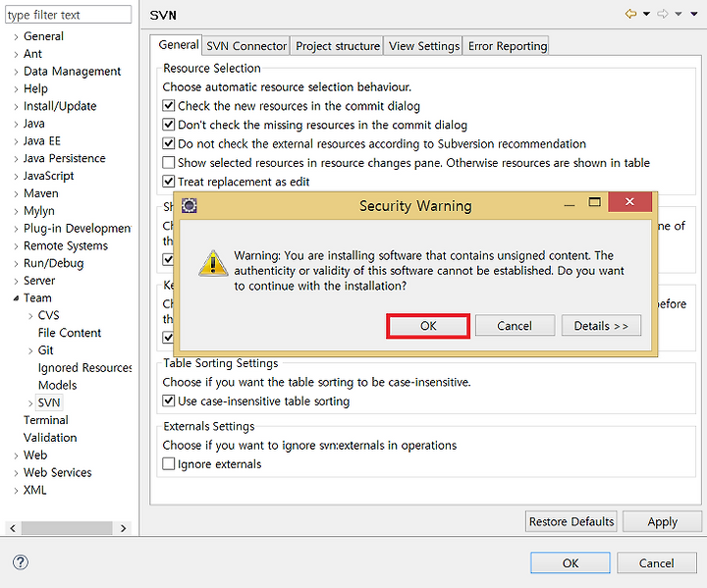Click Restore Defaults button
This screenshot has height=588, width=707.
tap(571, 521)
